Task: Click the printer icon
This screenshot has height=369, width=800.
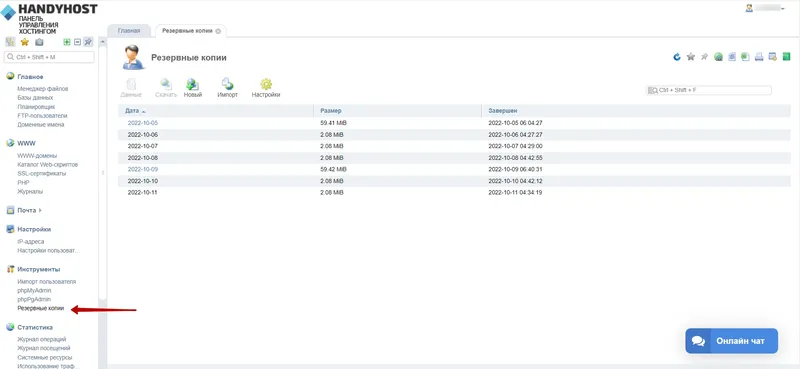Action: [x=759, y=57]
